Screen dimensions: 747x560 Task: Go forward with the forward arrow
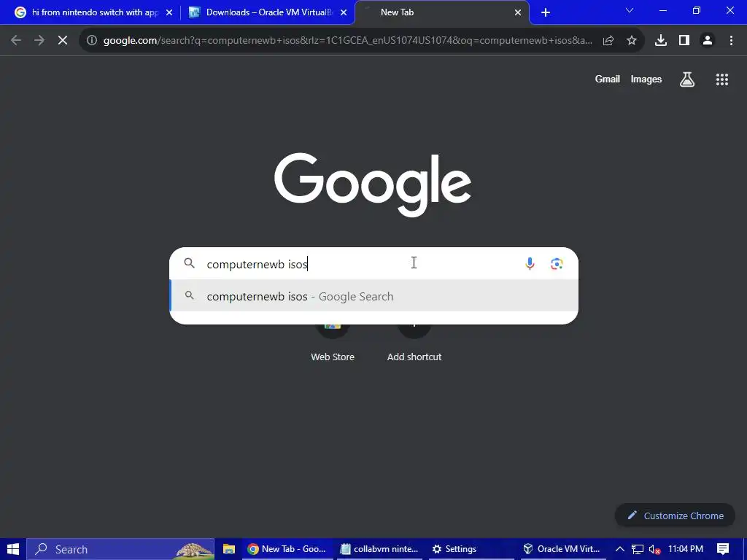coord(39,41)
